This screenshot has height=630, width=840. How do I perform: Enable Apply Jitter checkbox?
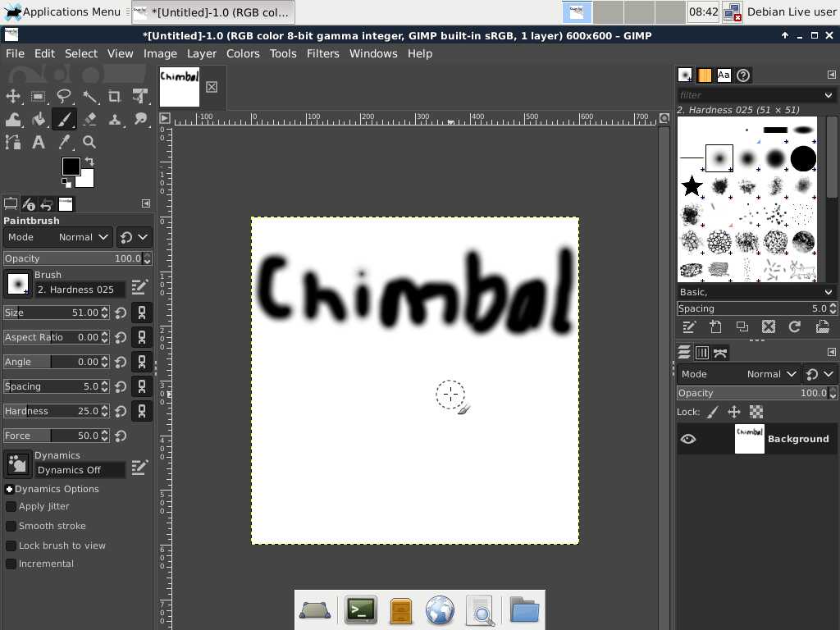pyautogui.click(x=11, y=507)
